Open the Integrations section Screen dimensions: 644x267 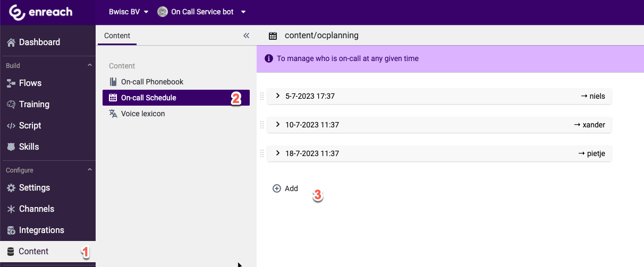[41, 230]
